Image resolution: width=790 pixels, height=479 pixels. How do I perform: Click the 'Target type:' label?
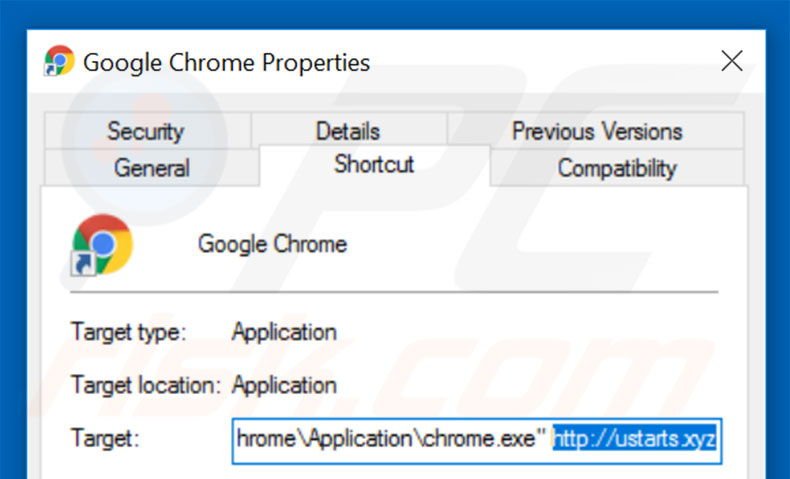[129, 332]
